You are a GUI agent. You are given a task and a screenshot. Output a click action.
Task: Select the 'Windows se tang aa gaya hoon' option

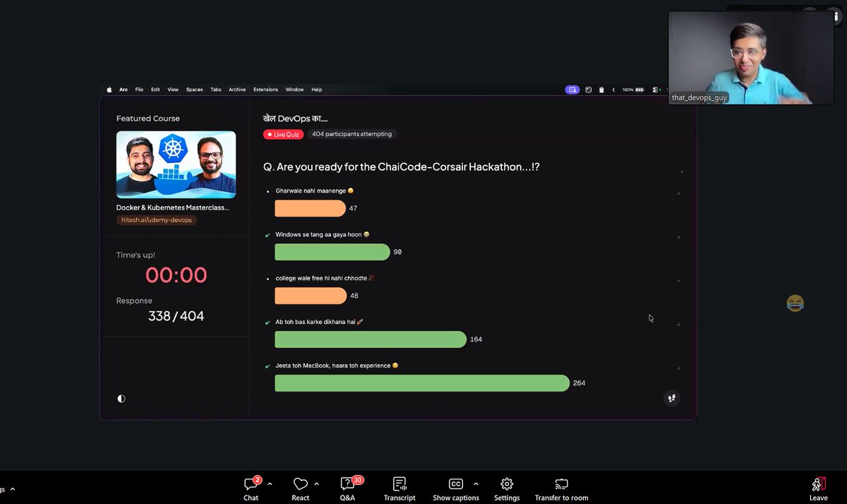322,234
